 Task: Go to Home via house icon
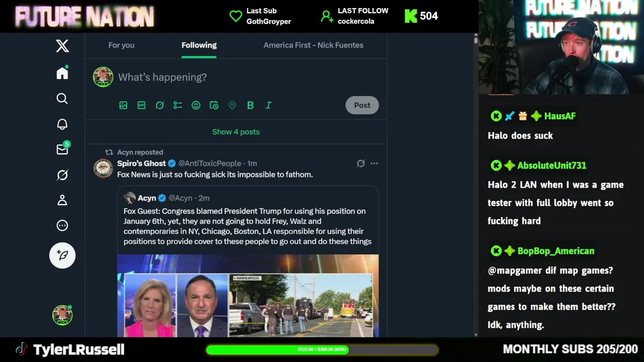pyautogui.click(x=62, y=73)
